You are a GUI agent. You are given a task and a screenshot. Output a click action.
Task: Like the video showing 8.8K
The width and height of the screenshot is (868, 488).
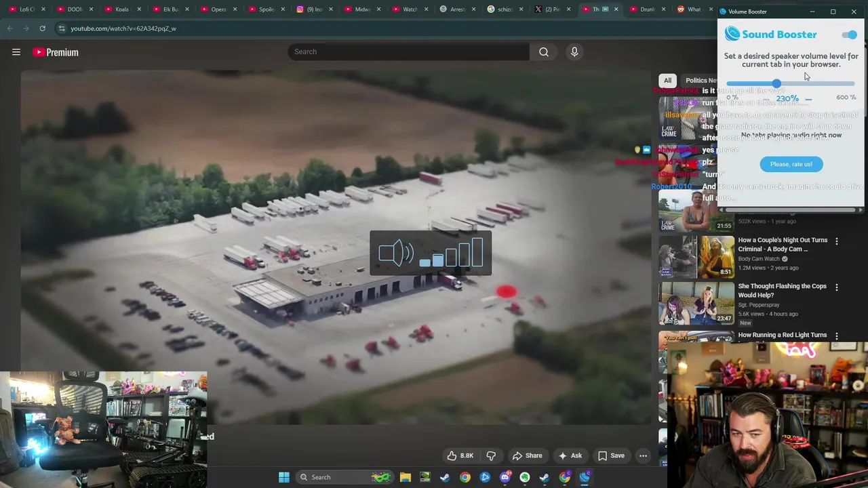coord(459,455)
